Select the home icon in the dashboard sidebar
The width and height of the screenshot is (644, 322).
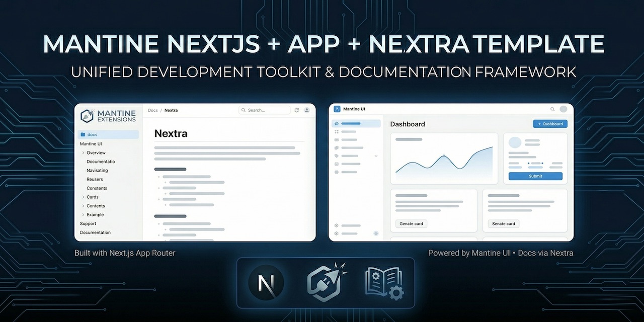[337, 123]
